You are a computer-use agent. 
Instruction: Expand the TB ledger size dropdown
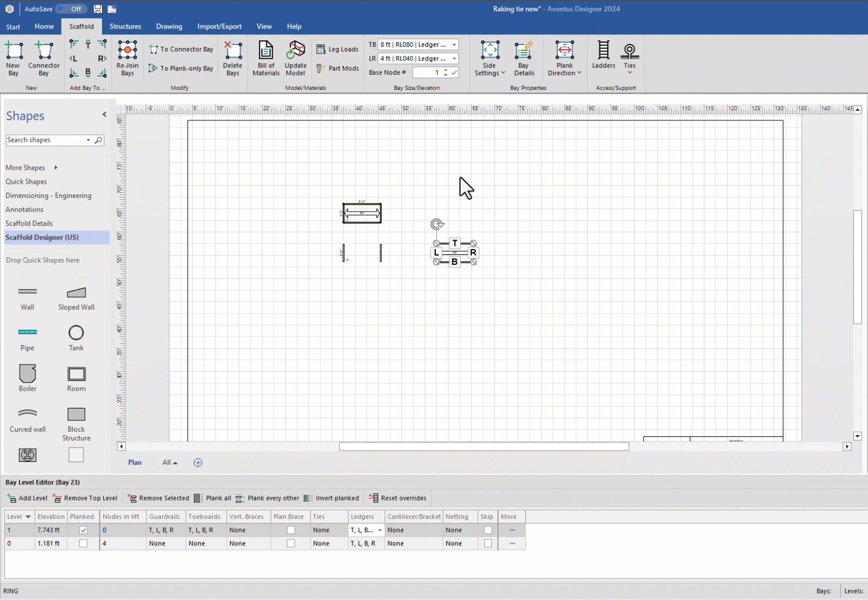454,44
